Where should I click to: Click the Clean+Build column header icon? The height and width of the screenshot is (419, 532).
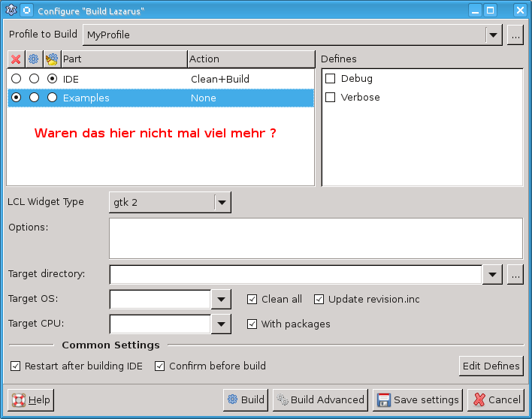52,59
